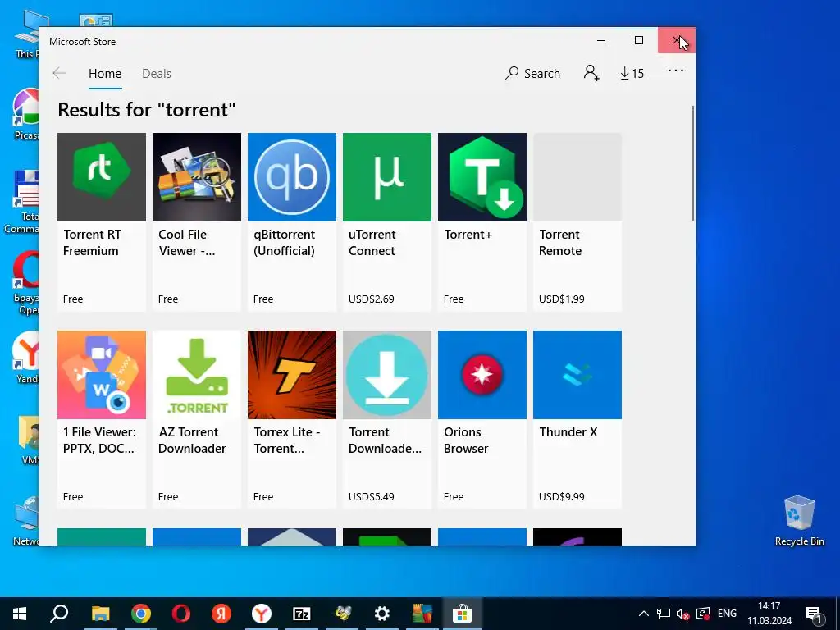The height and width of the screenshot is (630, 840).
Task: Open the network tray icon
Action: click(664, 614)
